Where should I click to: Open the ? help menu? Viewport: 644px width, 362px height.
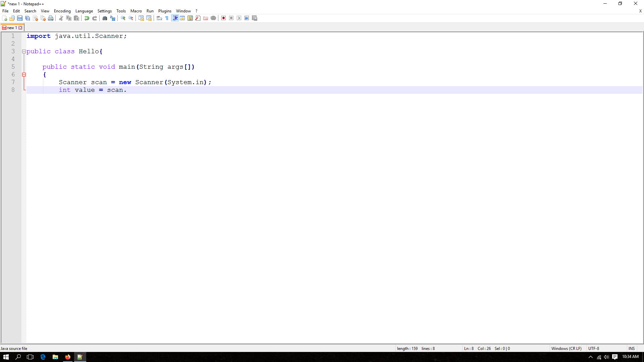[x=197, y=11]
